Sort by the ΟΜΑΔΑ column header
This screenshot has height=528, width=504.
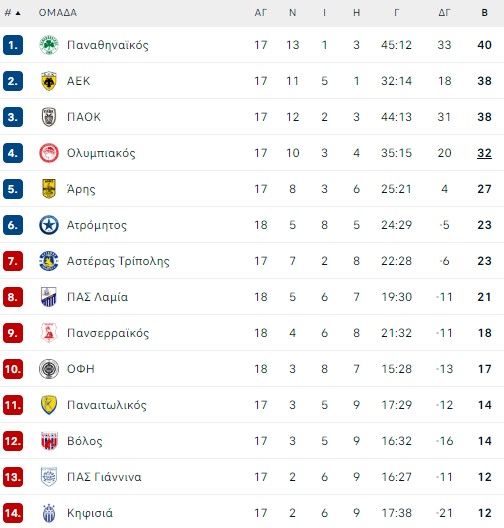(58, 13)
